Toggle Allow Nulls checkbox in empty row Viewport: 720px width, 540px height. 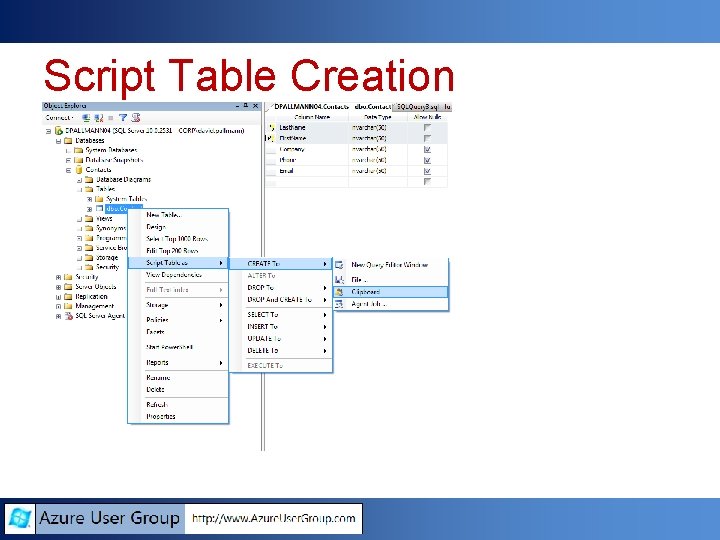428,182
